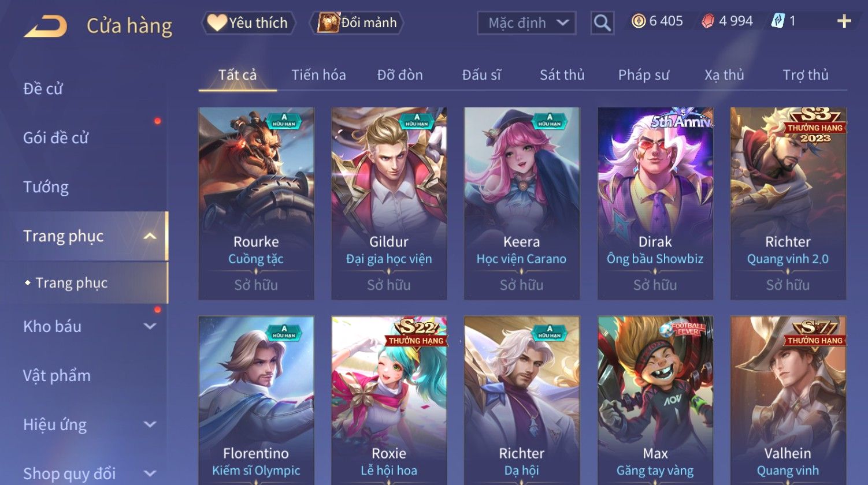Open the Keera Học viện Carano skin card
The height and width of the screenshot is (485, 868).
click(521, 203)
